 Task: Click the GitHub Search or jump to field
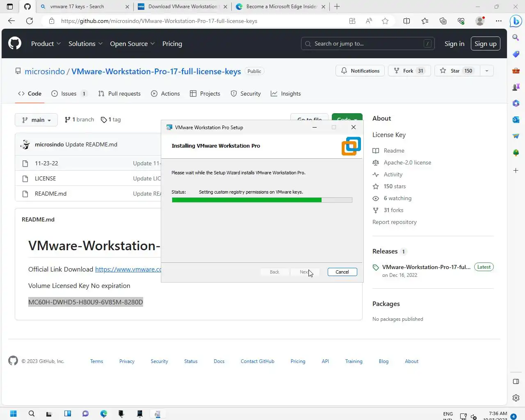pyautogui.click(x=368, y=43)
